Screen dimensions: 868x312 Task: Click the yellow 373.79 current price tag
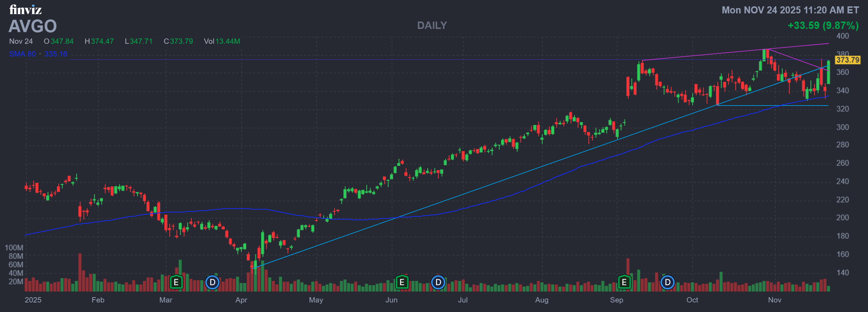pyautogui.click(x=848, y=60)
